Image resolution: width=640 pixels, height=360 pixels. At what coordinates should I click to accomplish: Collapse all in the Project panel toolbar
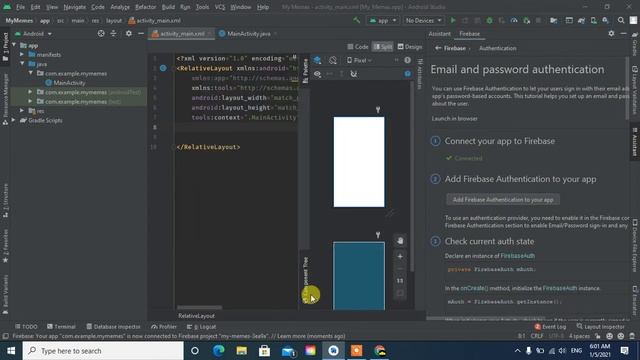point(113,33)
